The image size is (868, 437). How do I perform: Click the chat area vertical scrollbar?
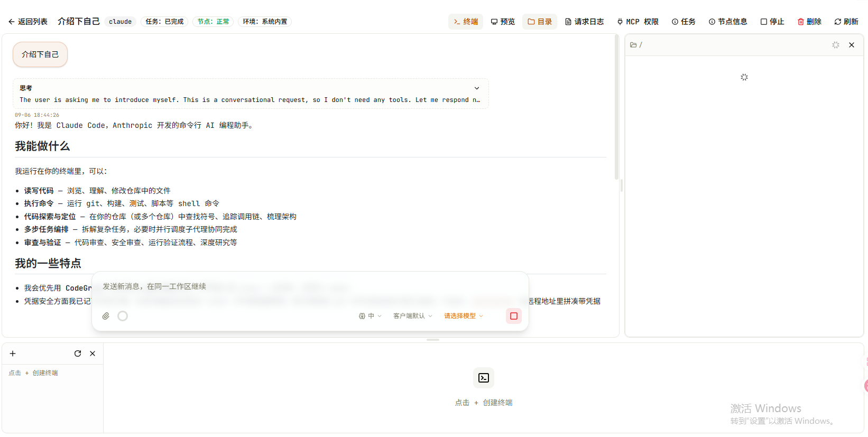(616, 107)
